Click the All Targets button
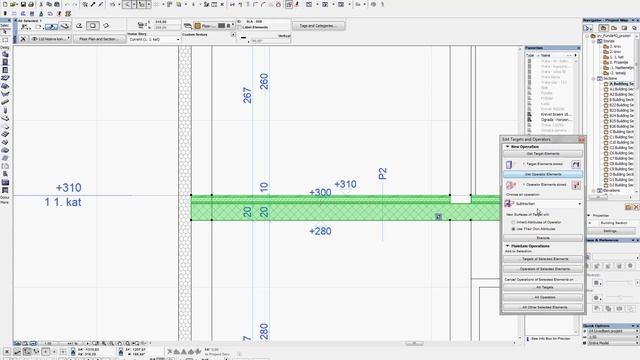The height and width of the screenshot is (360, 640). [x=543, y=287]
